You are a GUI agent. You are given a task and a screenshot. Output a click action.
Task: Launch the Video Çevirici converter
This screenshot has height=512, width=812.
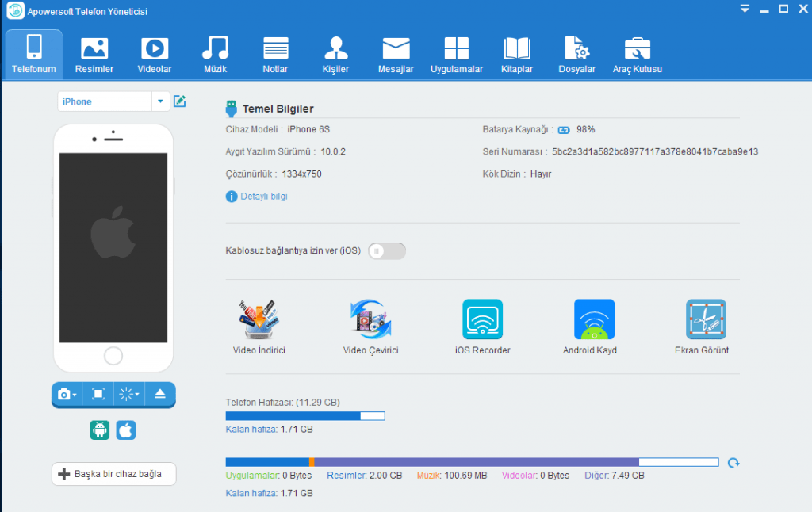pos(370,319)
